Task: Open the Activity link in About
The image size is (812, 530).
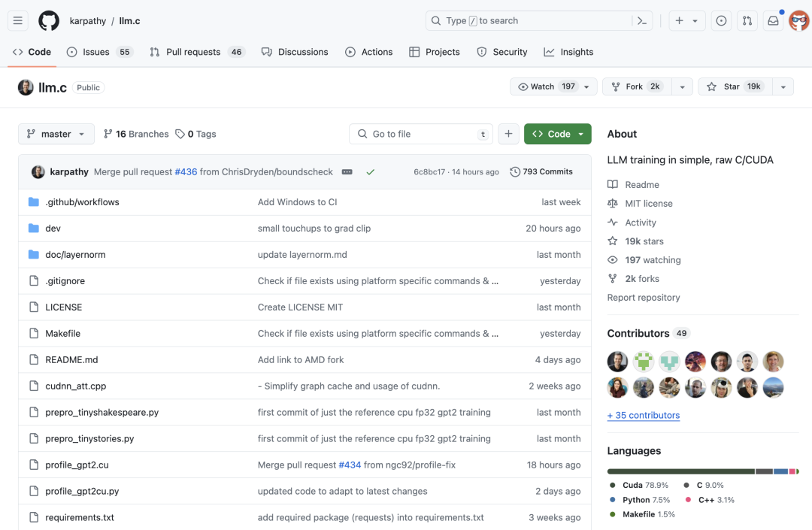Action: click(632, 223)
